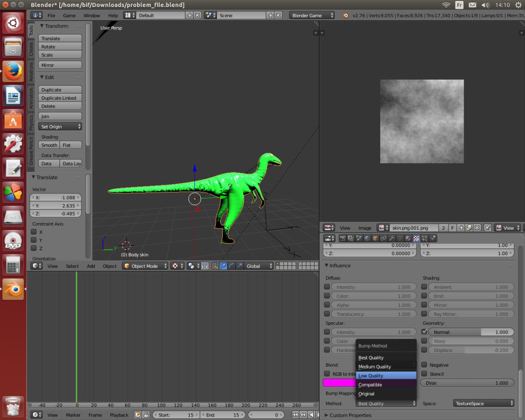Open the Scene properties tab icon
This screenshot has width=525, height=420.
tap(359, 238)
